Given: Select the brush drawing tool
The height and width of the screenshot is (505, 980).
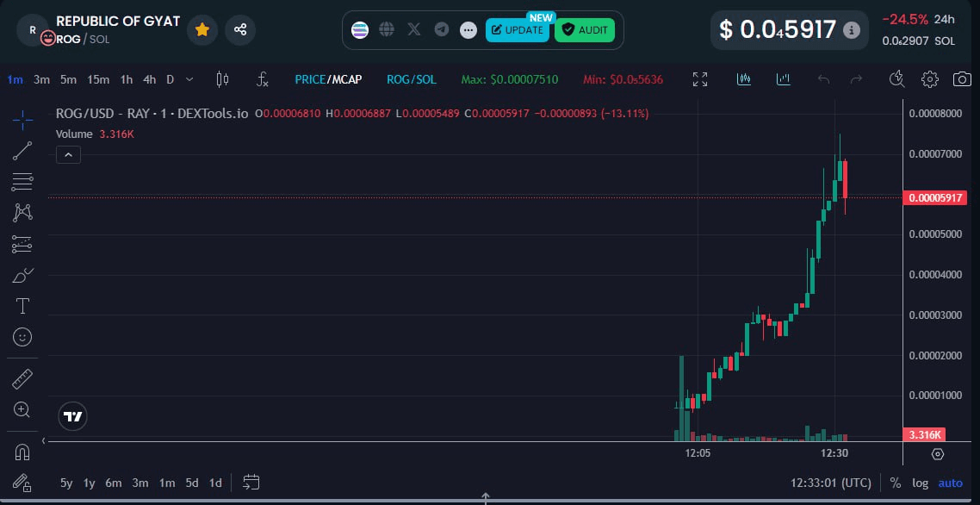Looking at the screenshot, I should [x=22, y=275].
